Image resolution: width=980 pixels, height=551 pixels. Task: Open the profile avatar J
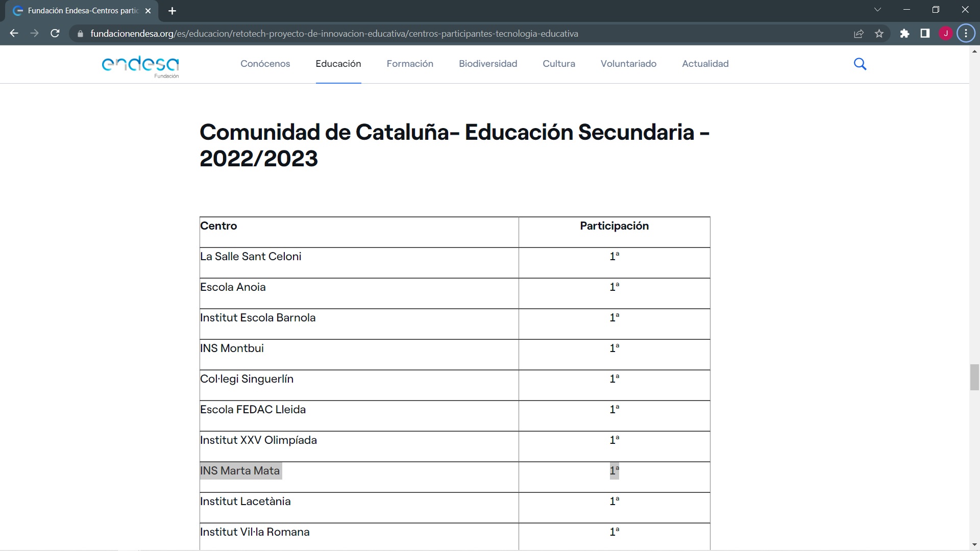point(946,34)
